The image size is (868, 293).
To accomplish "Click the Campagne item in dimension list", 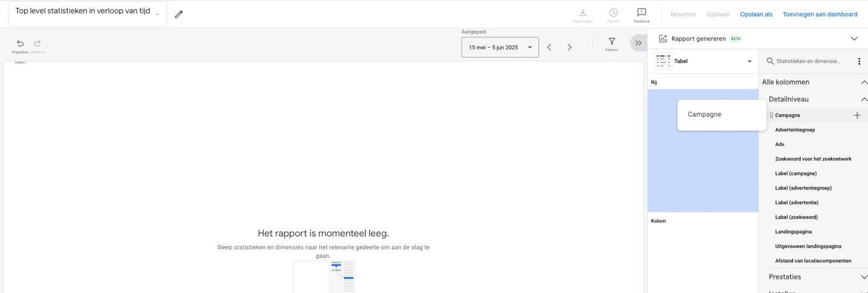I will (x=788, y=115).
